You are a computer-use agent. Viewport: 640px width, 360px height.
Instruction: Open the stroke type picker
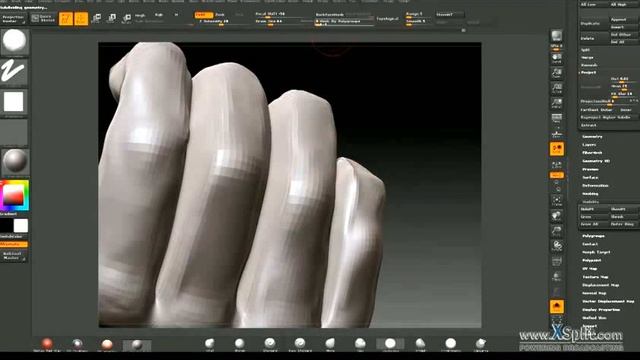tap(15, 72)
